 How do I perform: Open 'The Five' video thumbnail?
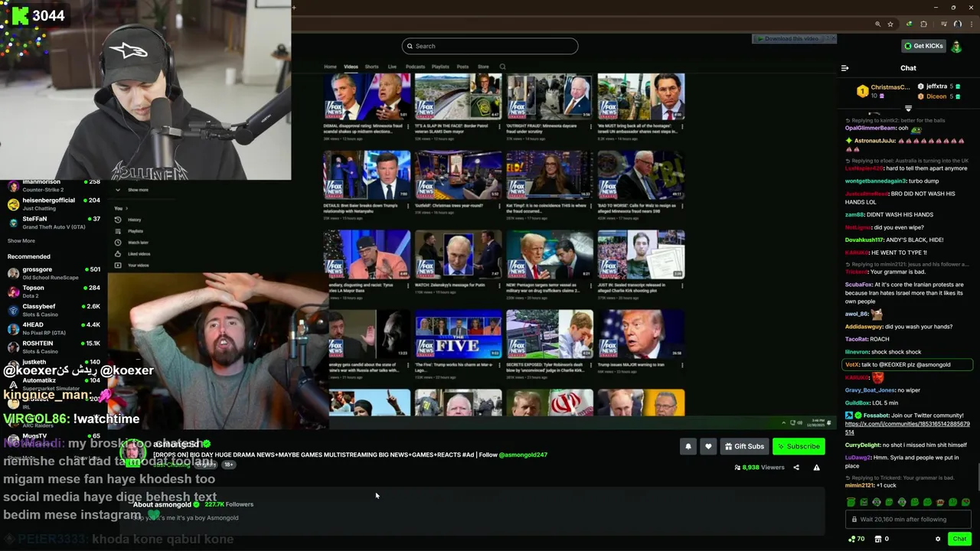pos(458,334)
